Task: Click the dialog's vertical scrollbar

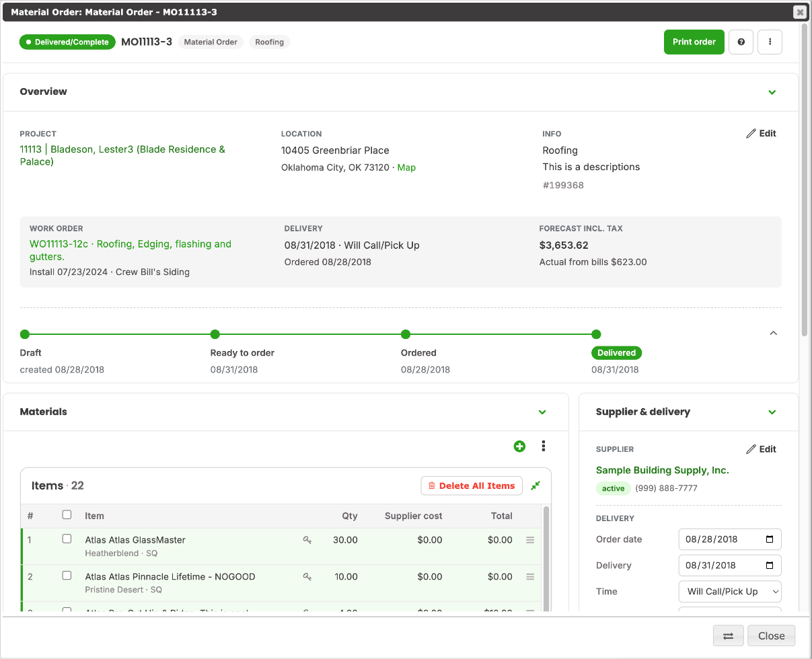Action: tap(805, 182)
